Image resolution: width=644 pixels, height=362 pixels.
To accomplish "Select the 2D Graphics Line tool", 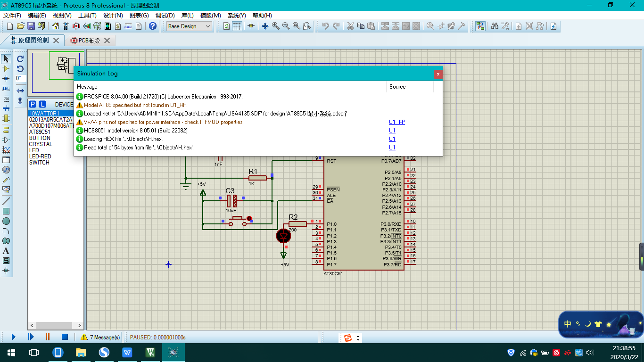I will (6, 201).
